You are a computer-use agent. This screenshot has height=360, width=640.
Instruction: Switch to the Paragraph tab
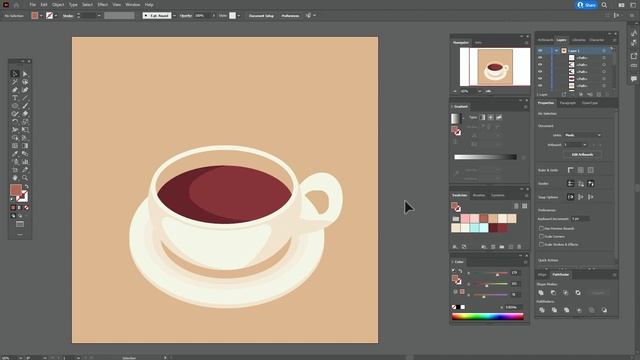568,103
